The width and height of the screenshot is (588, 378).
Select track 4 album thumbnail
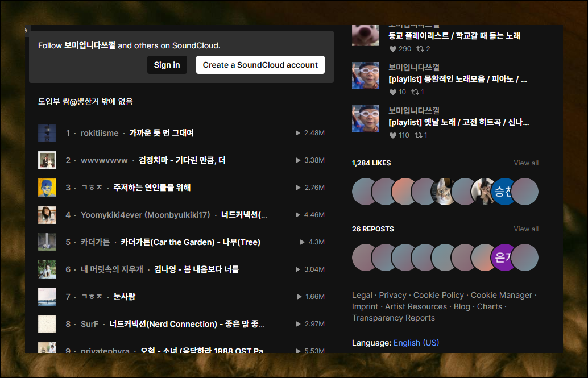coord(47,215)
